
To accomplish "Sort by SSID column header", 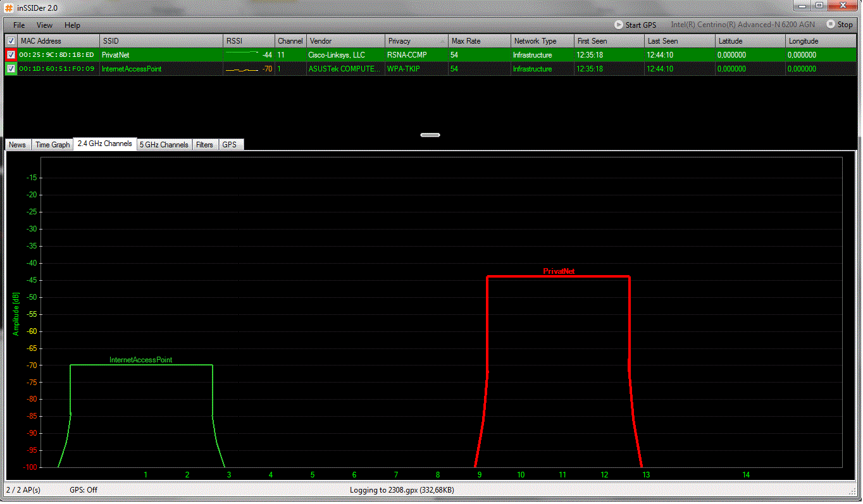I will click(161, 41).
